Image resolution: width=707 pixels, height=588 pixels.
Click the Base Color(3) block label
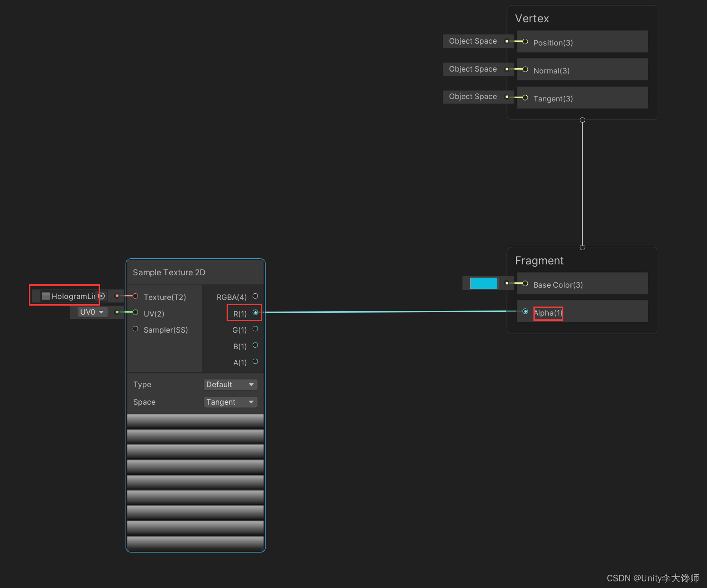(558, 285)
